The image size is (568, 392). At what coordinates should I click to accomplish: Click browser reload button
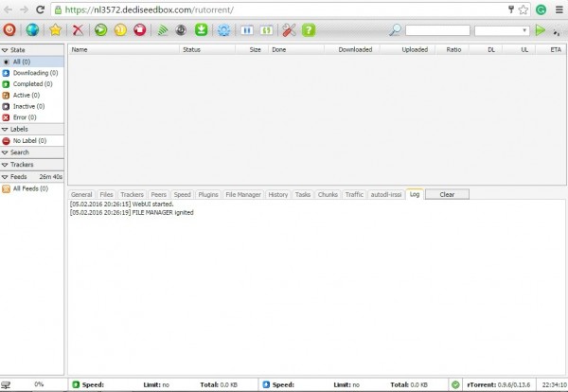pyautogui.click(x=40, y=9)
